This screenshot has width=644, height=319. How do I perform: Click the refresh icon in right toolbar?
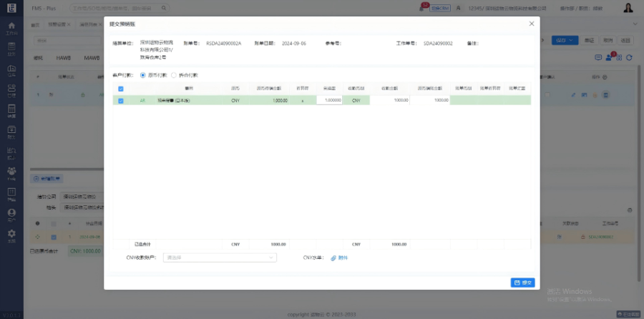pyautogui.click(x=629, y=57)
